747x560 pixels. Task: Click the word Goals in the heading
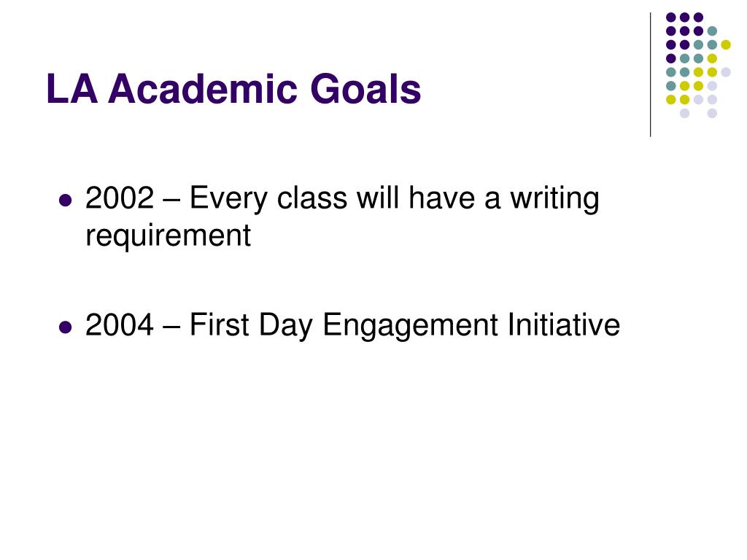coord(366,88)
